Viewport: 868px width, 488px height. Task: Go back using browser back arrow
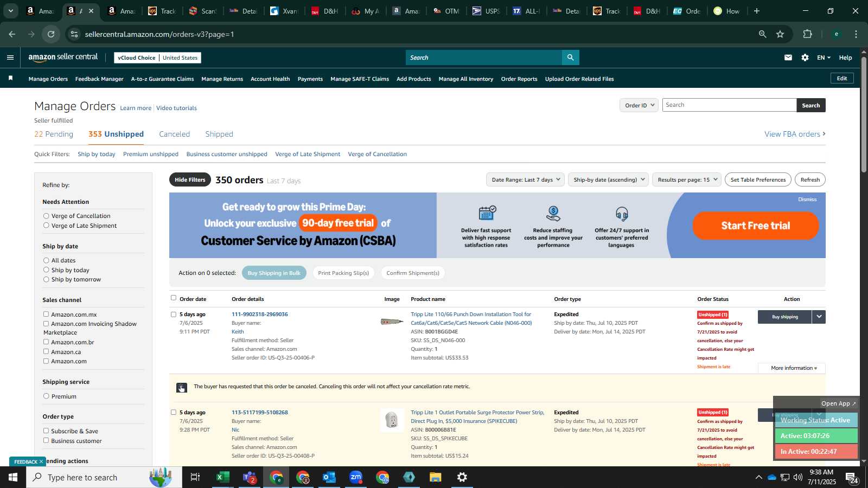12,34
